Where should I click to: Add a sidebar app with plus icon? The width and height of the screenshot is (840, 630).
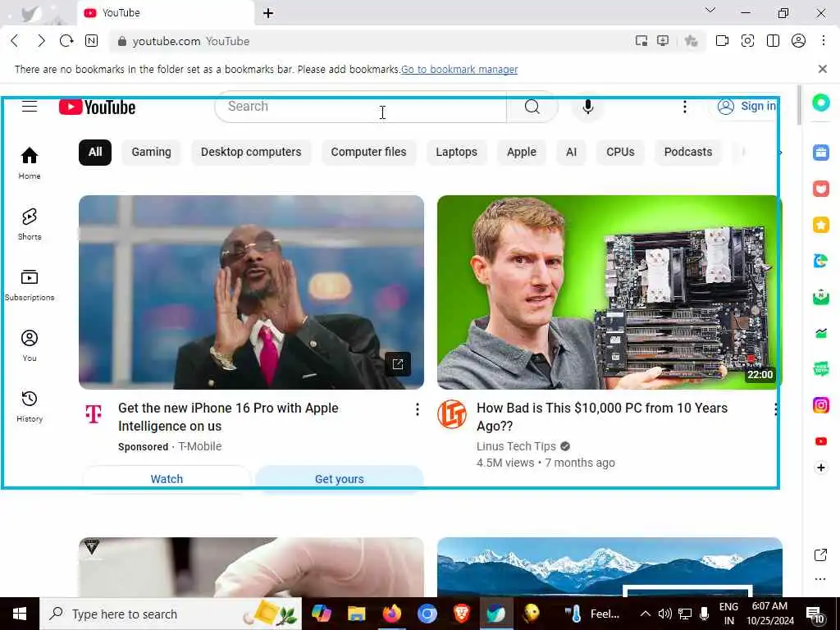[820, 468]
